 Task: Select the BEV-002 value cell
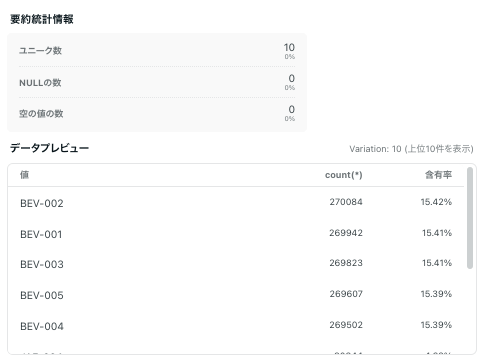pyautogui.click(x=42, y=203)
